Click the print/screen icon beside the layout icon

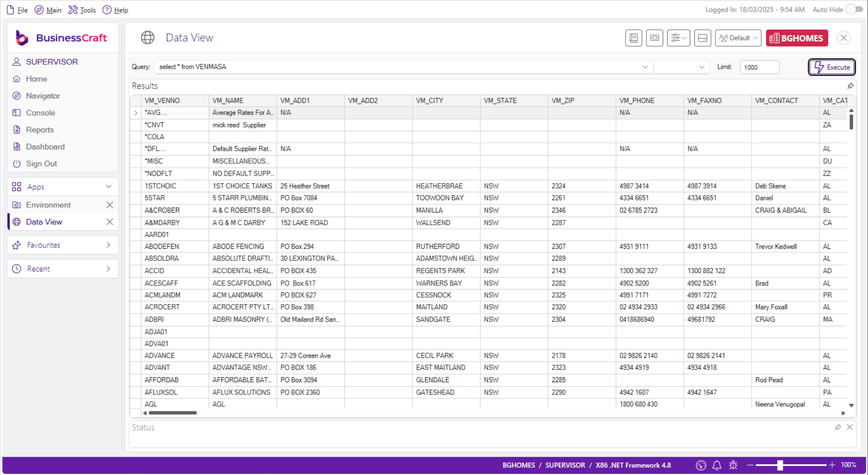655,38
